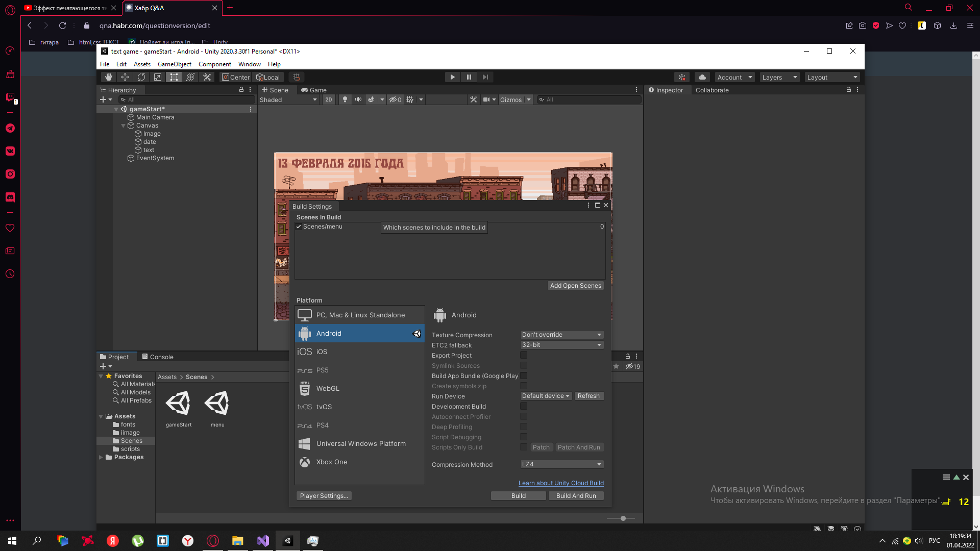Open Layers dropdown

click(x=779, y=77)
